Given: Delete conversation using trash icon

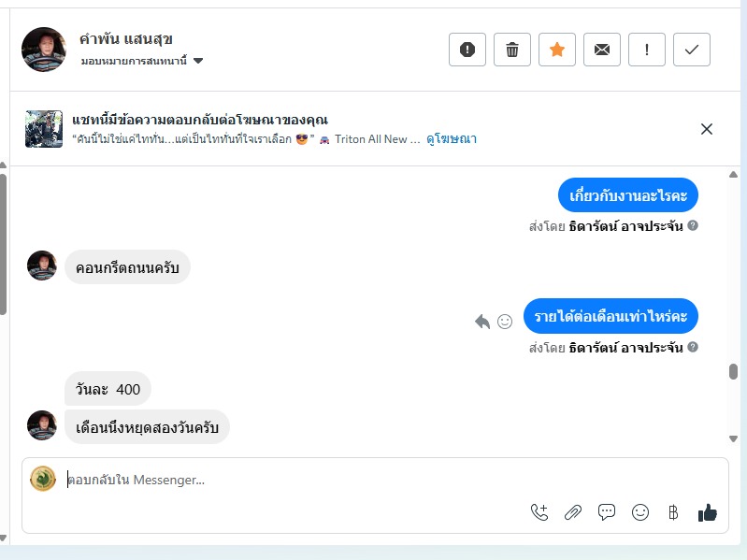Looking at the screenshot, I should tap(512, 50).
